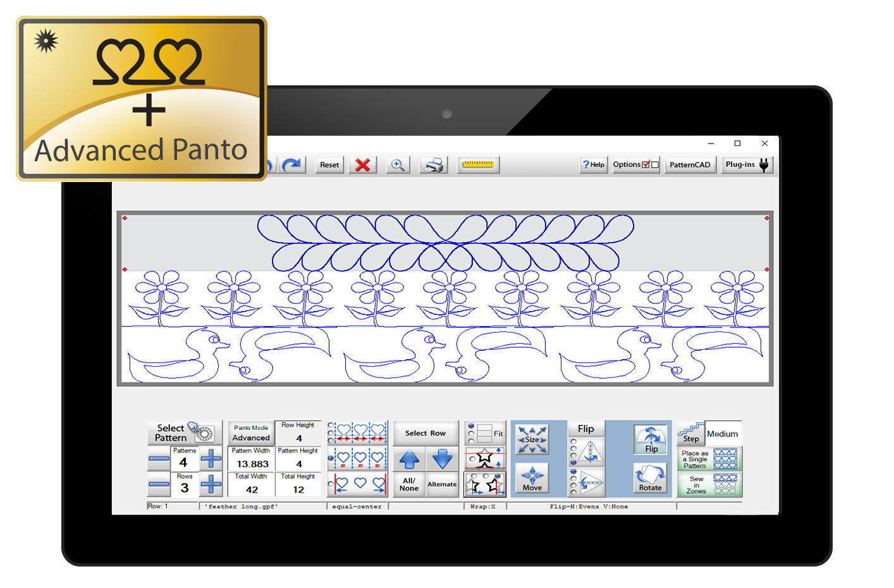The height and width of the screenshot is (588, 894).
Task: Click the blue down arrow row selector
Action: [x=442, y=460]
